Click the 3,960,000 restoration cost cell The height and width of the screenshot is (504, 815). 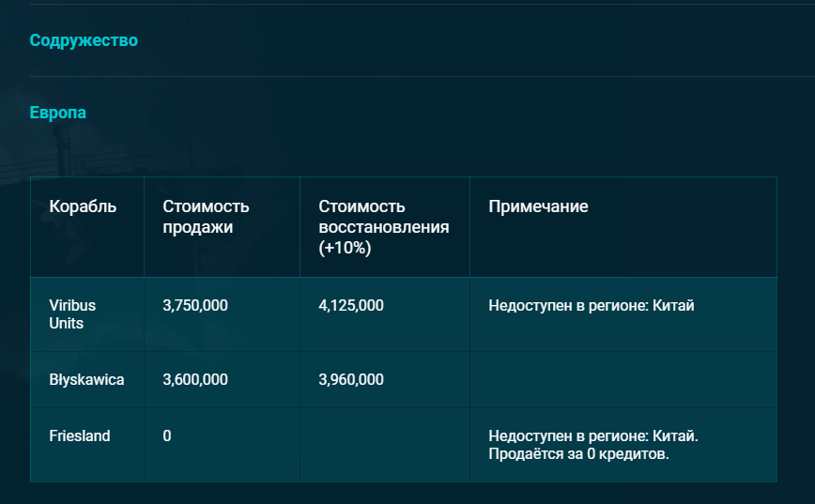(351, 380)
